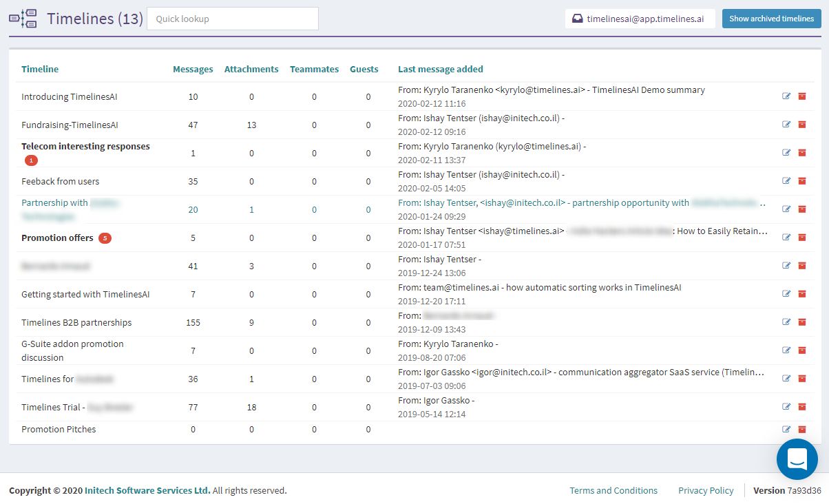Sort by the Teammates column header

point(314,69)
